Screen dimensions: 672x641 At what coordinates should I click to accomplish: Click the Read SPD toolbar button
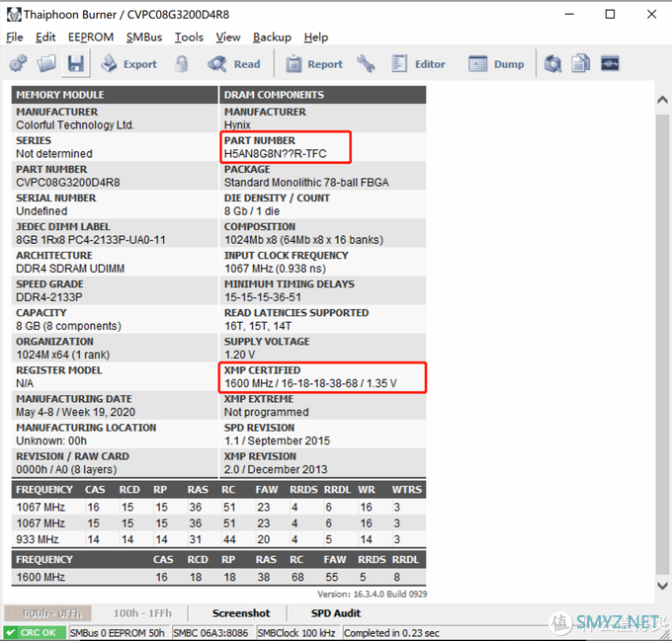pos(234,64)
